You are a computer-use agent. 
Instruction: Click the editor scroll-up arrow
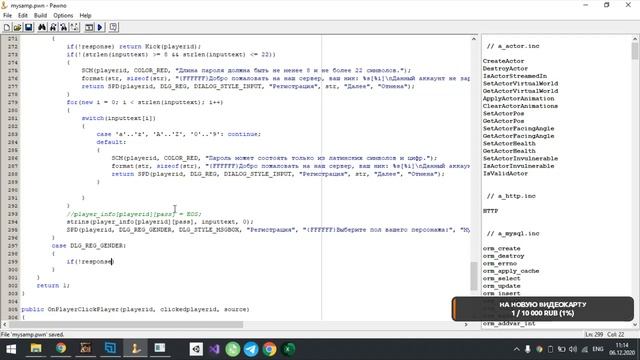pyautogui.click(x=474, y=39)
